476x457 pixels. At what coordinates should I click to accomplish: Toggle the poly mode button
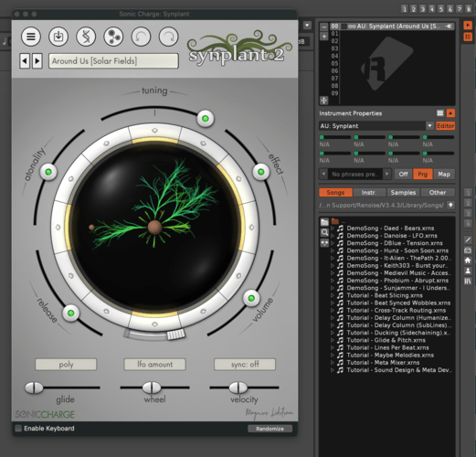click(x=66, y=365)
